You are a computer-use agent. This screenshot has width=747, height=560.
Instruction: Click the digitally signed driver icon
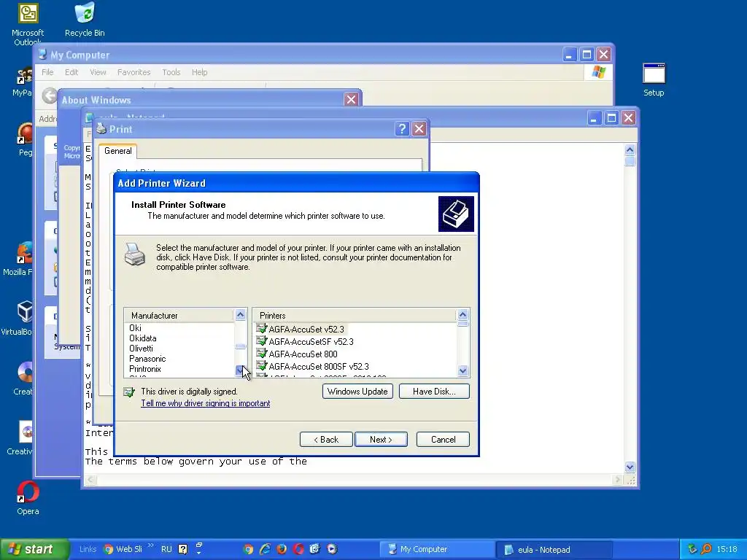(129, 392)
